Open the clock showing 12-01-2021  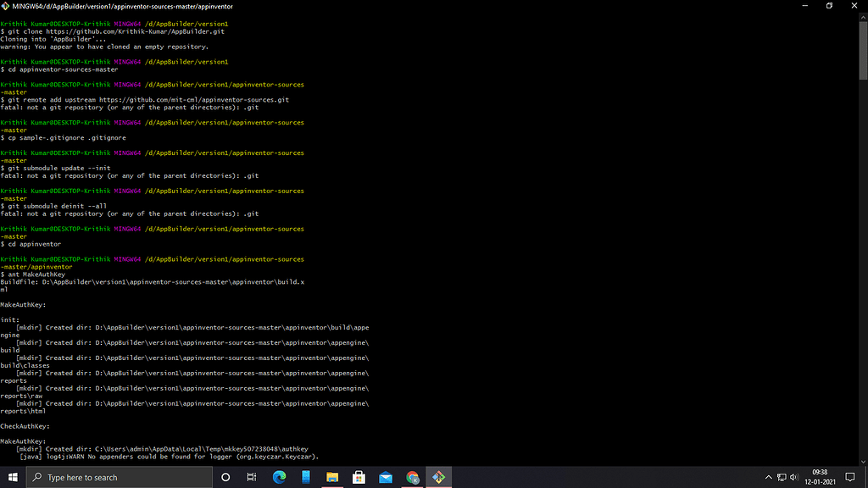coord(820,477)
